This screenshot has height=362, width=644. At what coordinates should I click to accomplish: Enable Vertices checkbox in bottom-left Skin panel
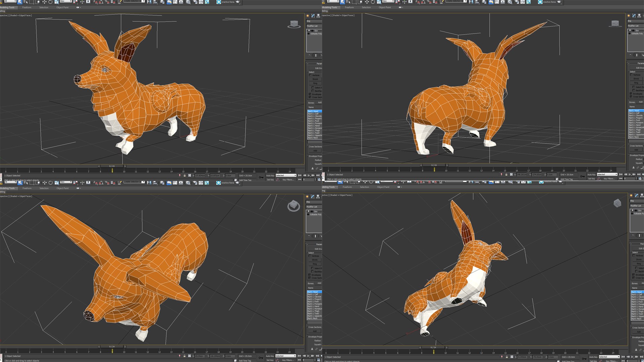[310, 256]
